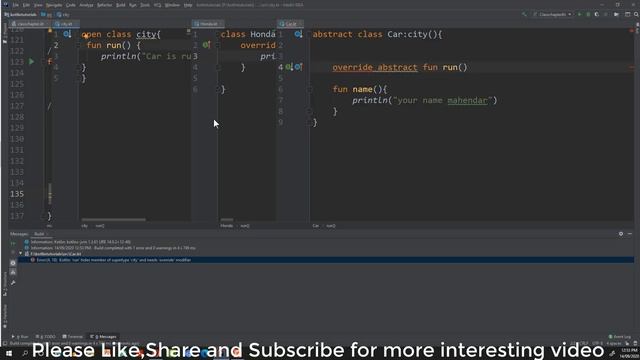Screen dimensions: 640x360
Task: Open the Structure side tool window
Action: coord(4,284)
